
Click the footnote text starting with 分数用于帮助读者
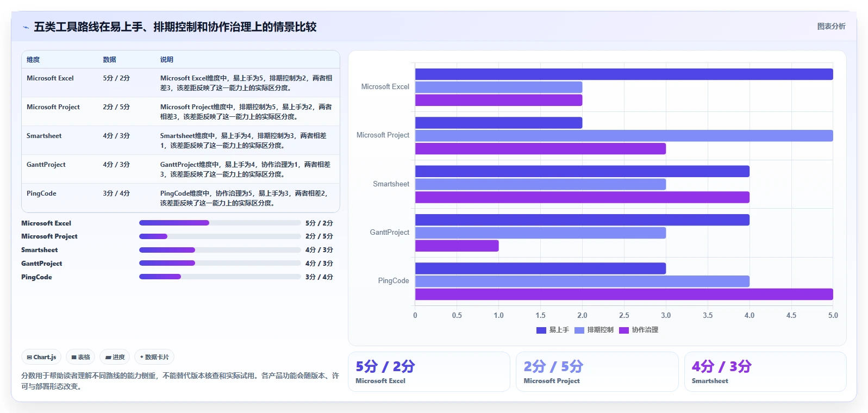point(180,381)
